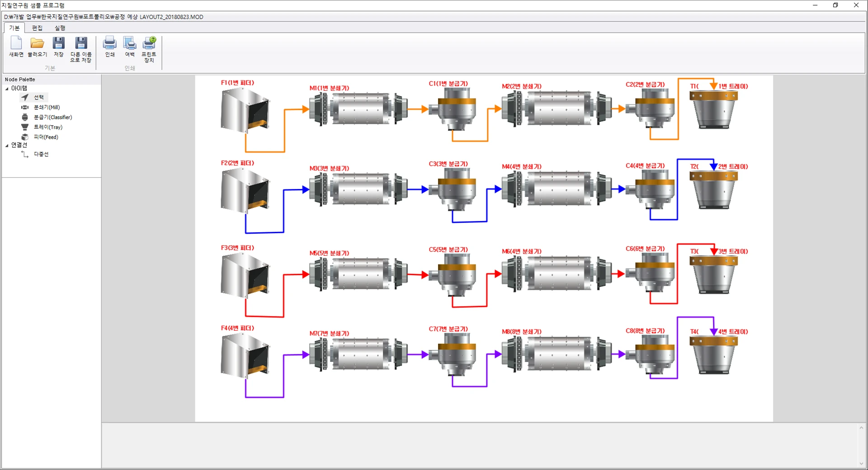Select mill node M8
The image size is (868, 470).
[x=557, y=354]
